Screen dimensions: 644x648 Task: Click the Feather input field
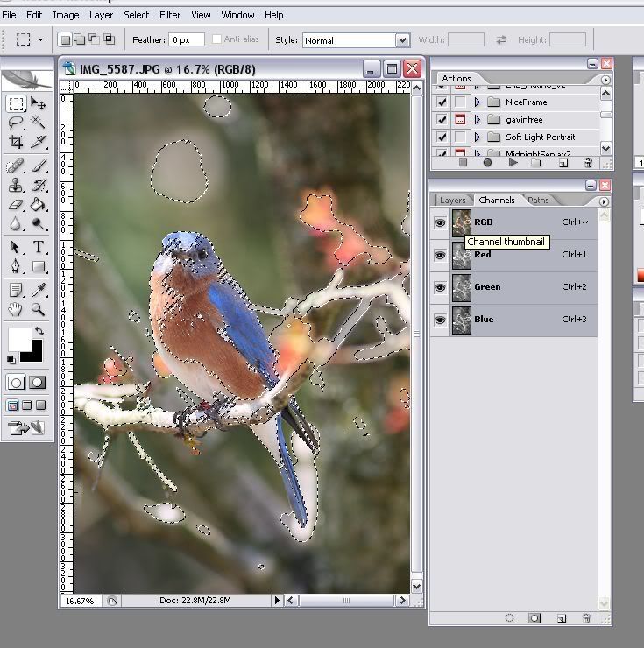click(x=187, y=40)
